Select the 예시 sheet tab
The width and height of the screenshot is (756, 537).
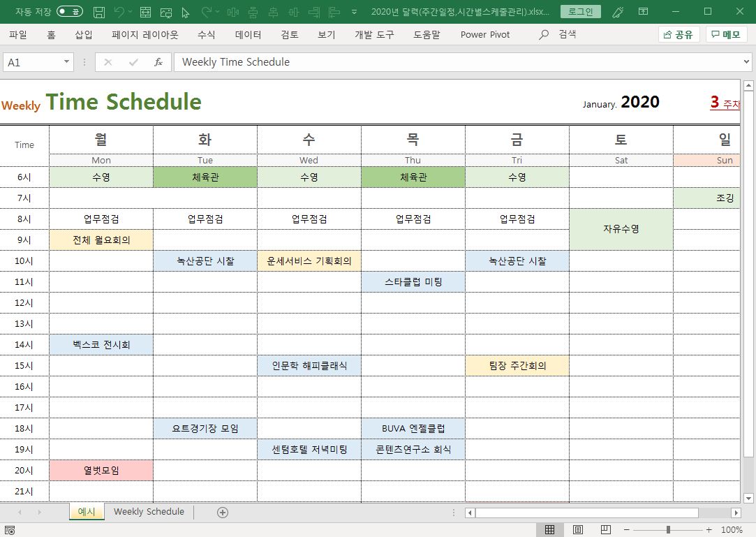(87, 512)
